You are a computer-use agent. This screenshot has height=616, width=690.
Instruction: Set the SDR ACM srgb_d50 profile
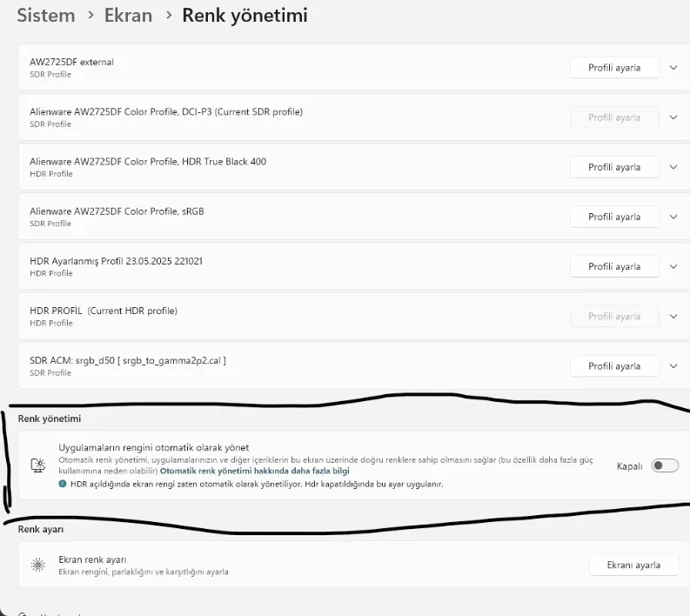click(x=614, y=366)
